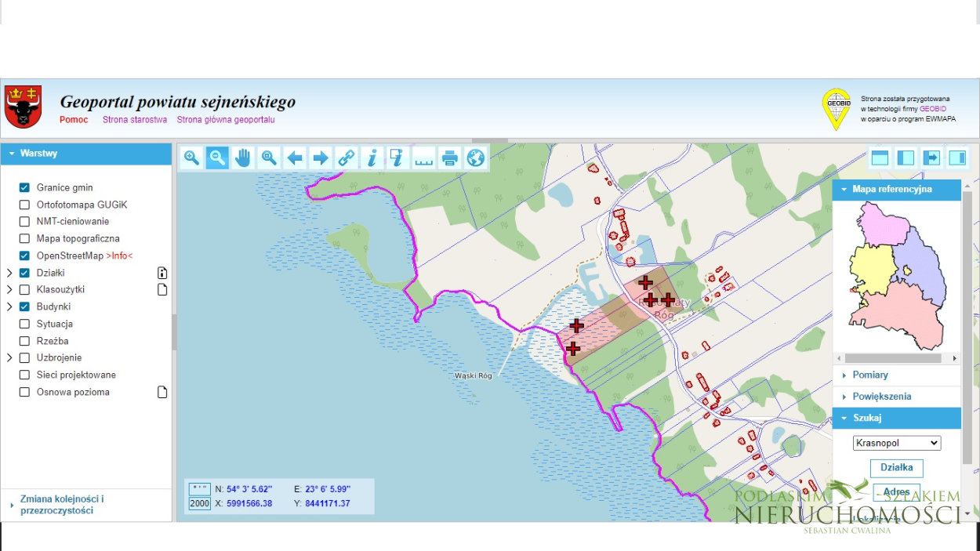Click the left panel layout icon

(906, 158)
